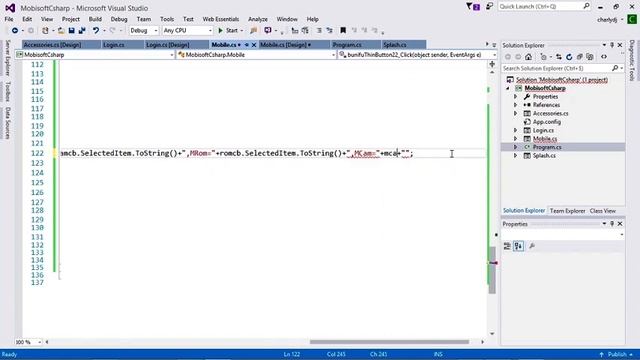Toggle the Alphabetical sort in Properties panel
This screenshot has width=640, height=360.
tap(518, 246)
